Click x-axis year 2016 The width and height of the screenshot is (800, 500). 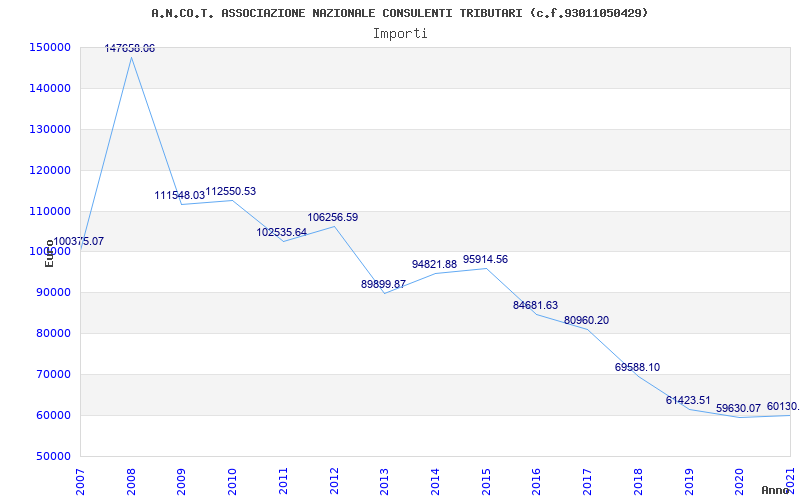pyautogui.click(x=537, y=482)
